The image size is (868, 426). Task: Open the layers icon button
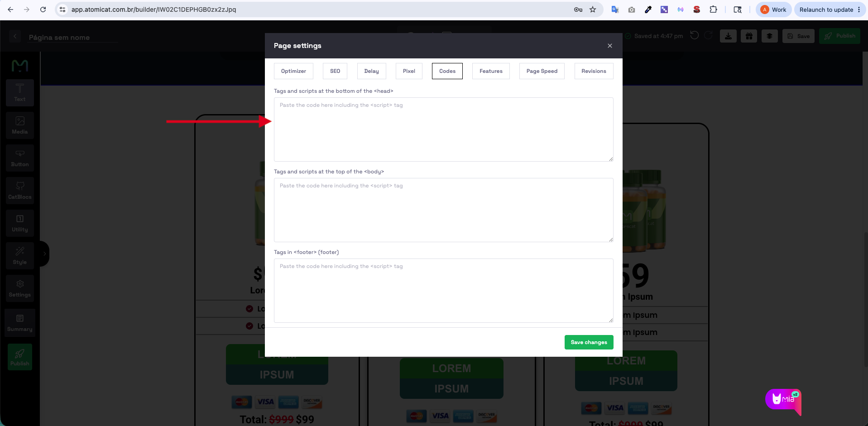point(769,36)
